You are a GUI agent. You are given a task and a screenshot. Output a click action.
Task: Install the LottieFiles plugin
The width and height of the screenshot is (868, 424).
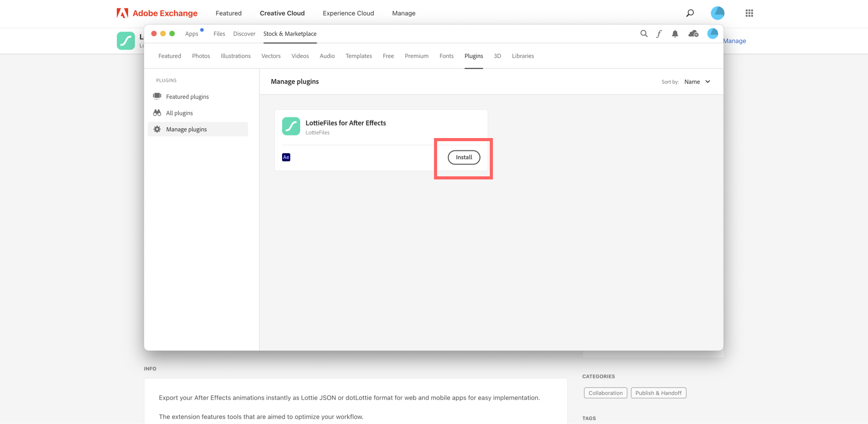(x=464, y=157)
